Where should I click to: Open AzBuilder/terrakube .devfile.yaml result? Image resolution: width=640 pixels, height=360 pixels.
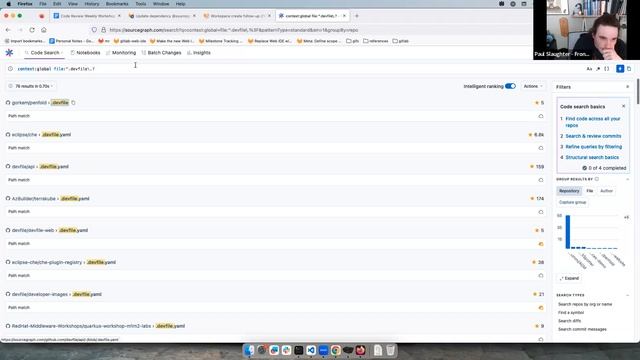pos(50,198)
